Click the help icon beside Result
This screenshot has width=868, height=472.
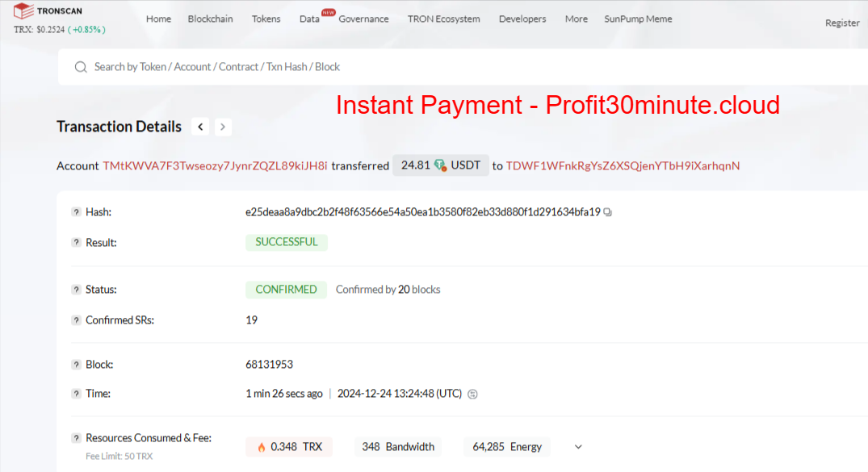77,242
